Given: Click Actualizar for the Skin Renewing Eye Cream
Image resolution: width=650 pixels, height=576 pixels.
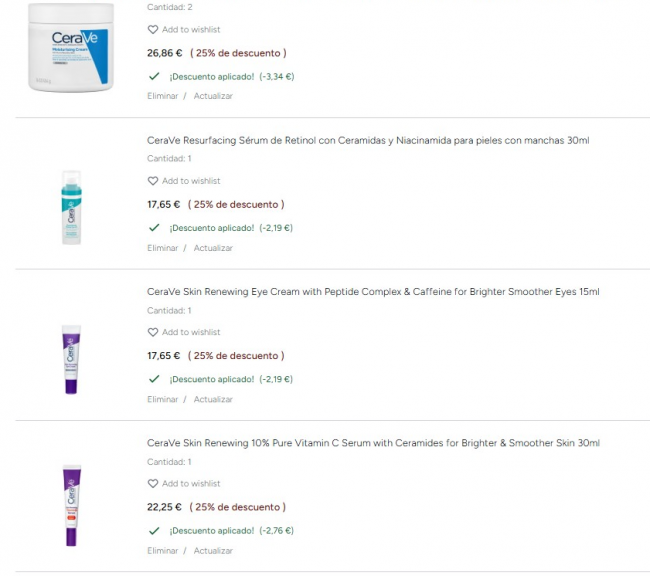Looking at the screenshot, I should click(x=213, y=399).
